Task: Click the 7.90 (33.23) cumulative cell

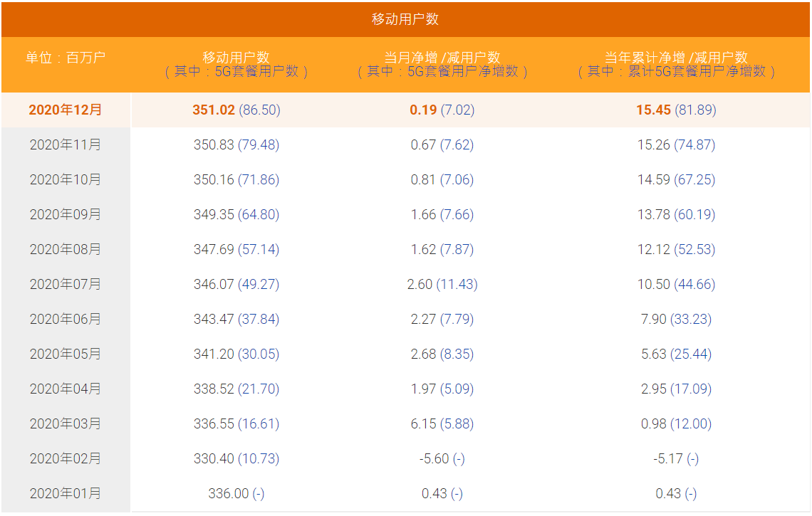Action: 676,319
